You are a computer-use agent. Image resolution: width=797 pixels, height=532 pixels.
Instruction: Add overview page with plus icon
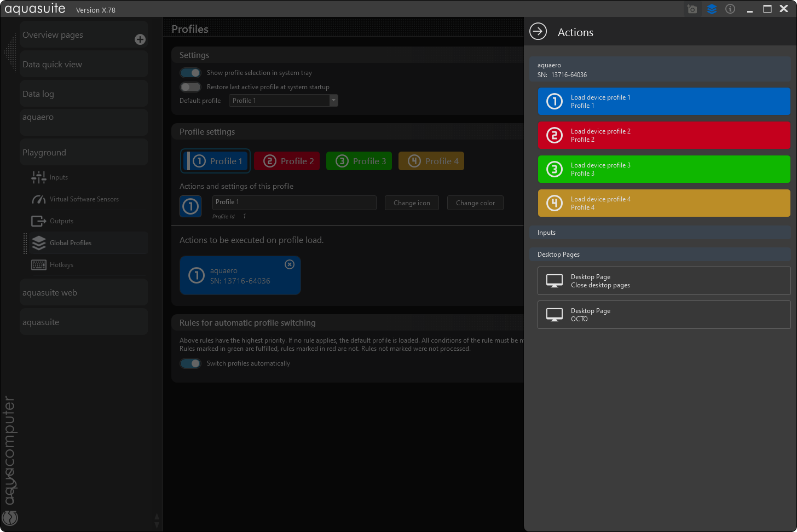(x=140, y=39)
